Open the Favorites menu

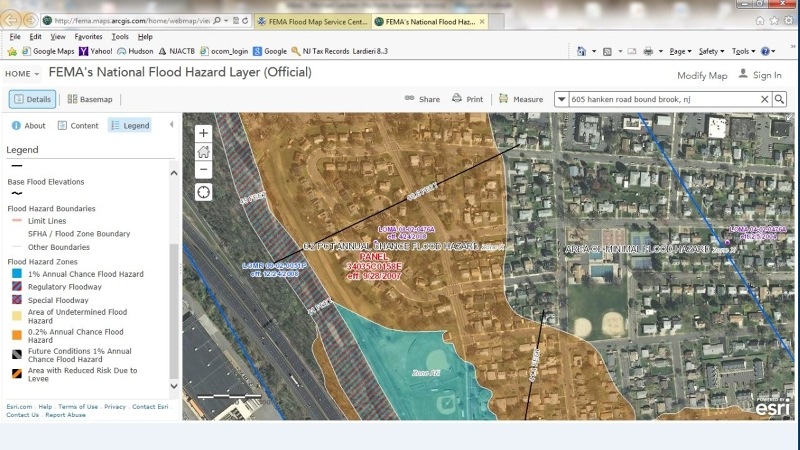[x=88, y=37]
